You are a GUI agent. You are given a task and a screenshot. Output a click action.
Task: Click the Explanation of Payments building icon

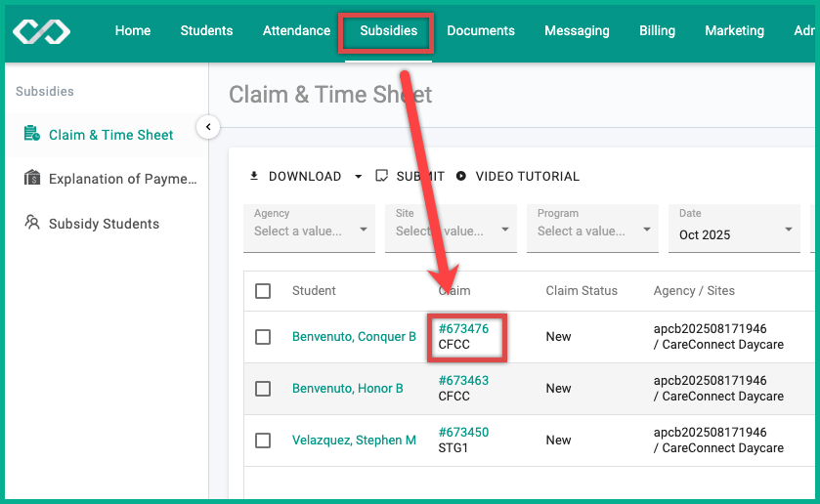32,178
